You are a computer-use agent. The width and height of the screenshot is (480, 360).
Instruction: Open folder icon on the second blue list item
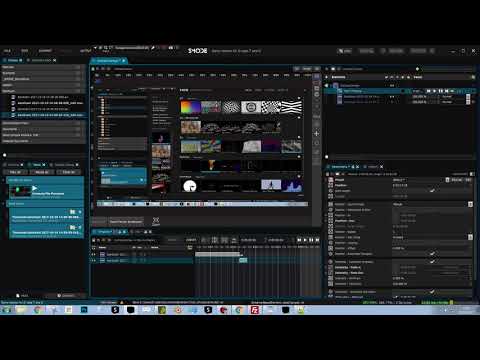pos(72,212)
